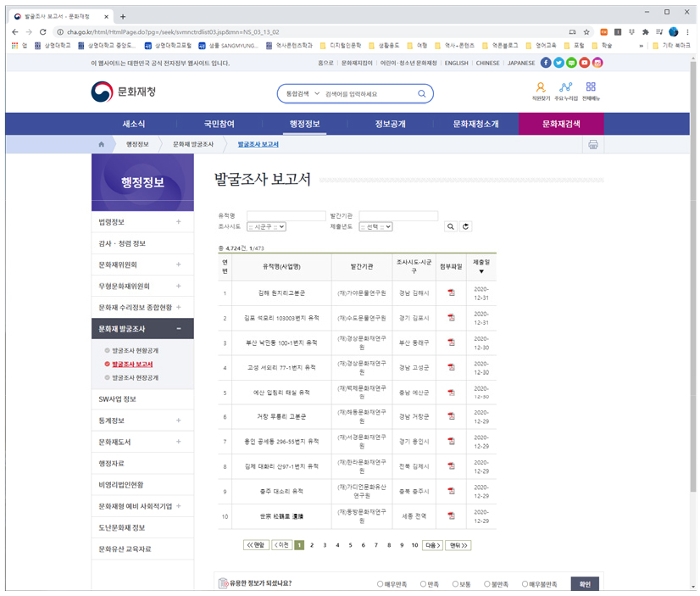Select 보통 satisfaction radio
This screenshot has width=700, height=596.
[x=455, y=584]
